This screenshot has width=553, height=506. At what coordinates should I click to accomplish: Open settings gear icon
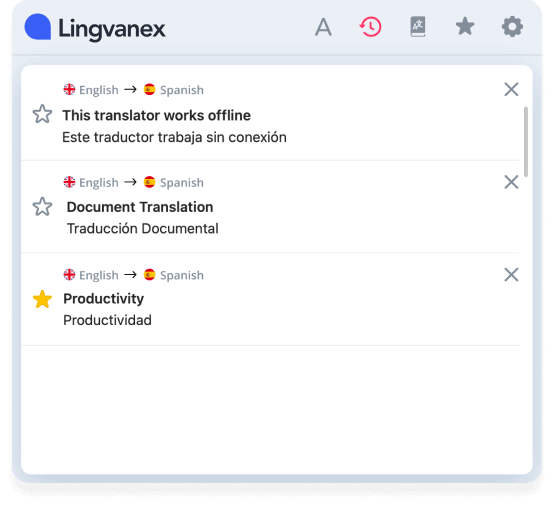pyautogui.click(x=512, y=27)
